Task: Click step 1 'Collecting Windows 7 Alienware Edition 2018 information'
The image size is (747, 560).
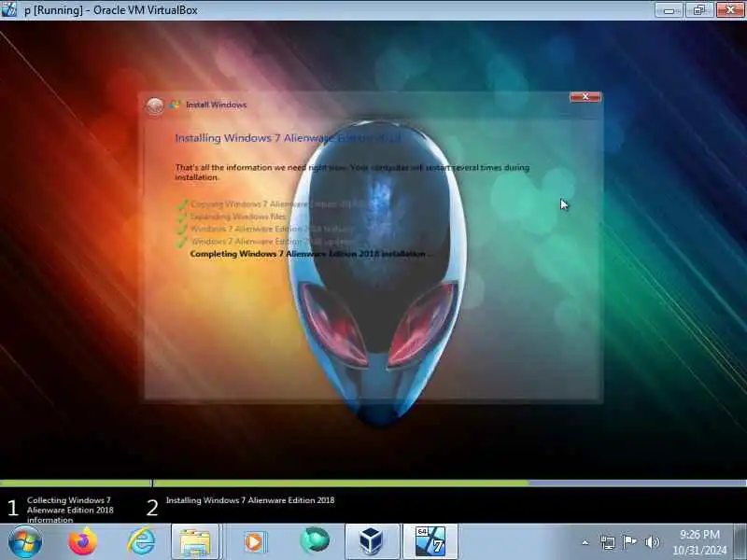Action: (70, 510)
